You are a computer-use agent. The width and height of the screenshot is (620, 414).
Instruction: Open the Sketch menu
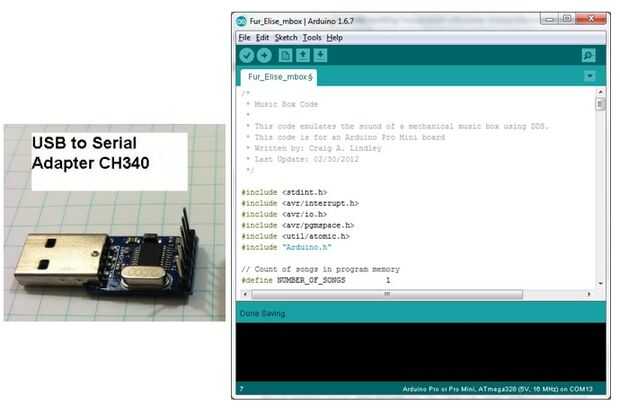pyautogui.click(x=286, y=38)
